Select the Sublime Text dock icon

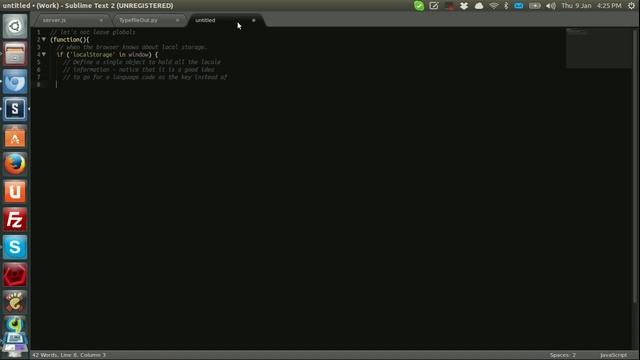(x=15, y=109)
